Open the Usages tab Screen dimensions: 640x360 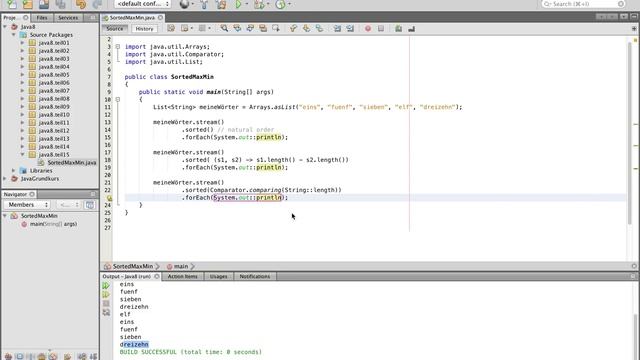(x=218, y=276)
